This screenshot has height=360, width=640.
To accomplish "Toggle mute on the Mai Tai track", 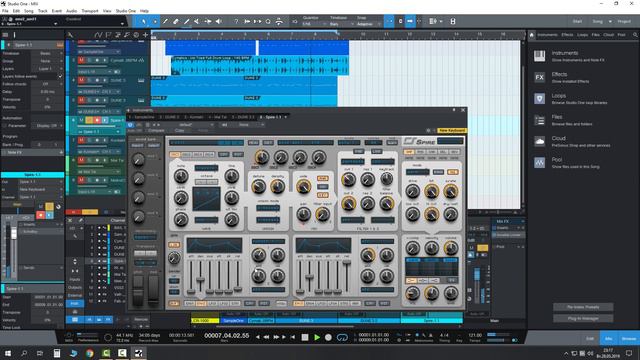I will point(81,160).
